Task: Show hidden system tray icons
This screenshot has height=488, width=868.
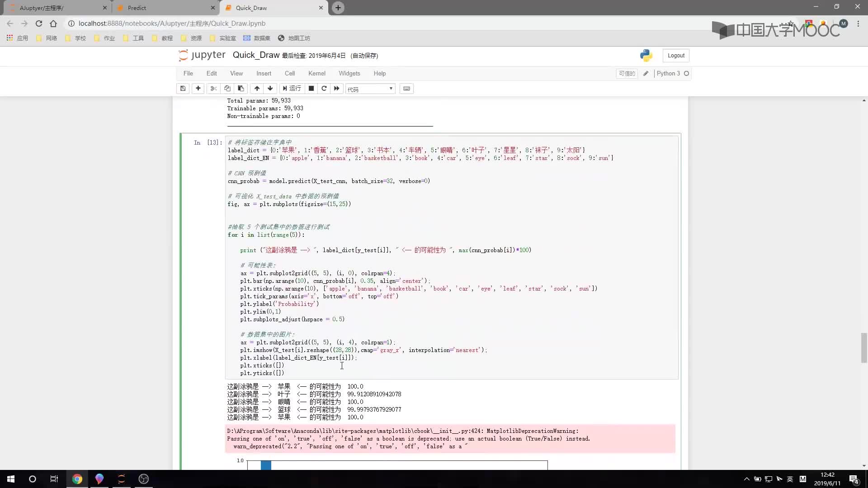Action: [x=746, y=479]
